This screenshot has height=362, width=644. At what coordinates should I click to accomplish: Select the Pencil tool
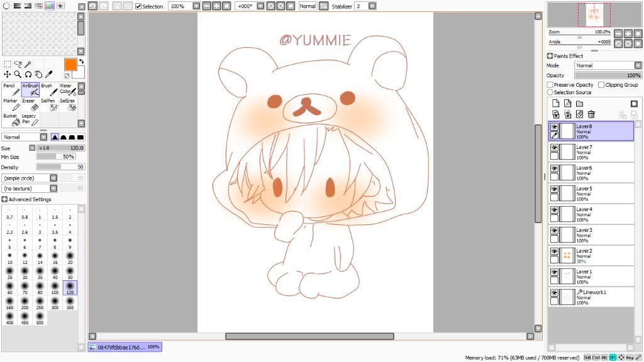(x=11, y=89)
